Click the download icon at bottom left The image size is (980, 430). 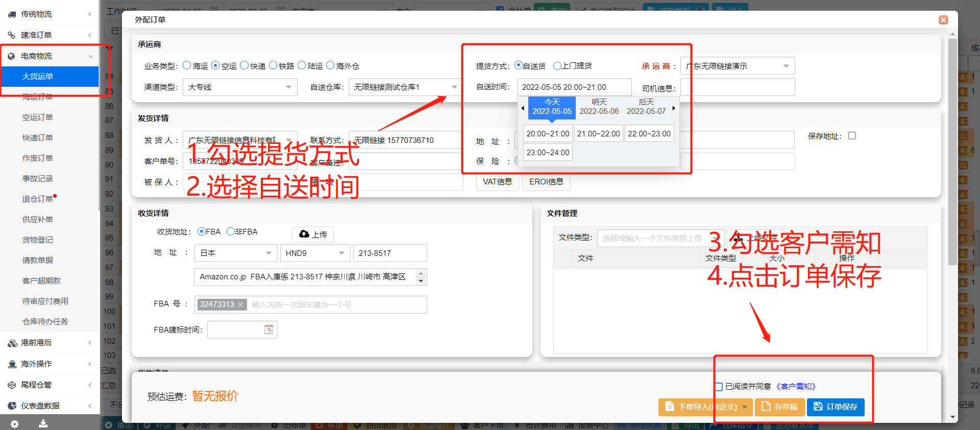pyautogui.click(x=43, y=423)
